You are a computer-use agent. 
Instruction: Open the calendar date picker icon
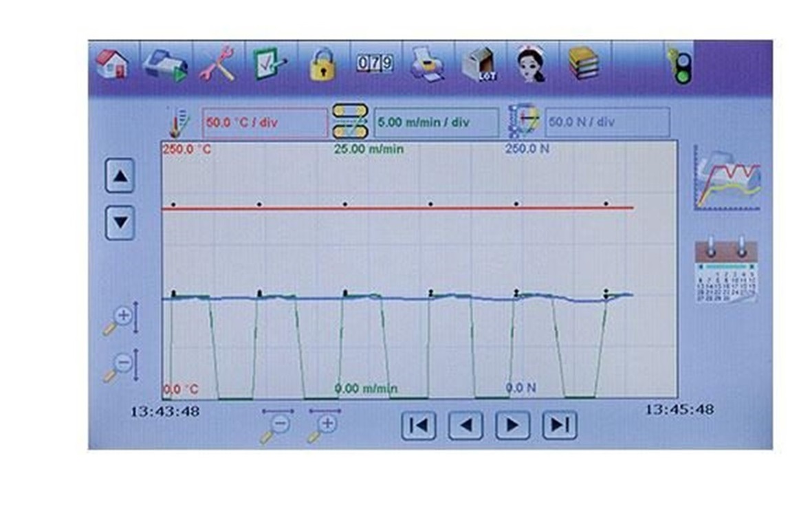click(726, 271)
